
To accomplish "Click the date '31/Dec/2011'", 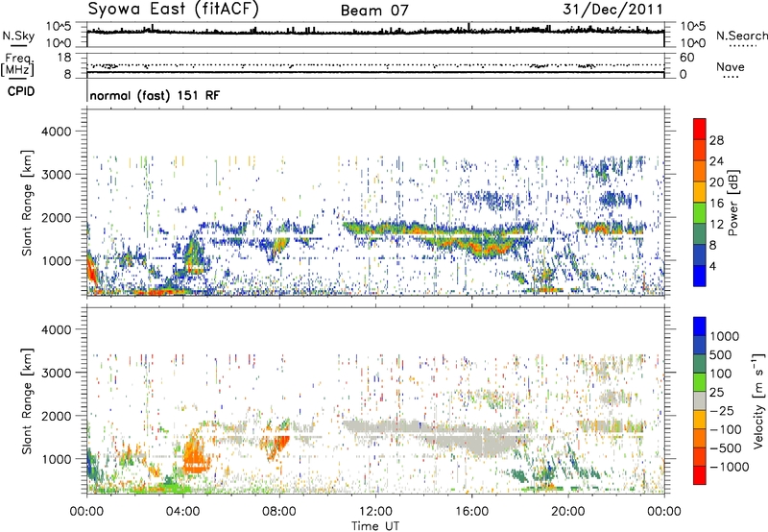I will [612, 9].
